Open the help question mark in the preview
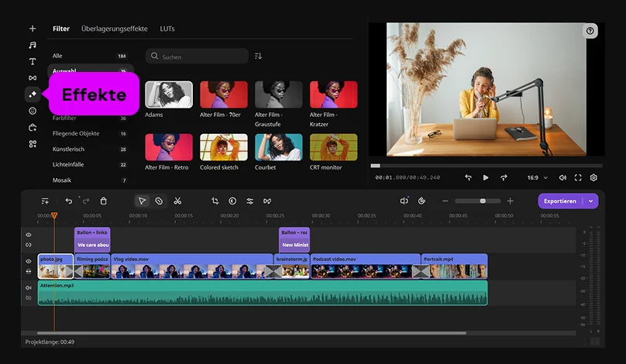This screenshot has width=626, height=364. tap(591, 31)
